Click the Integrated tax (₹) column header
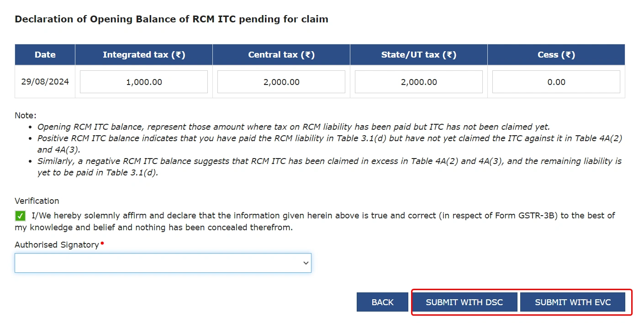The width and height of the screenshot is (644, 323). click(x=143, y=54)
